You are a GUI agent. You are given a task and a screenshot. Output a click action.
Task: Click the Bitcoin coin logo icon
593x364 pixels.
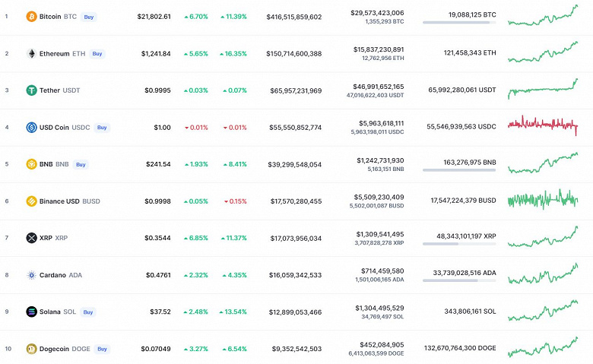pyautogui.click(x=31, y=17)
